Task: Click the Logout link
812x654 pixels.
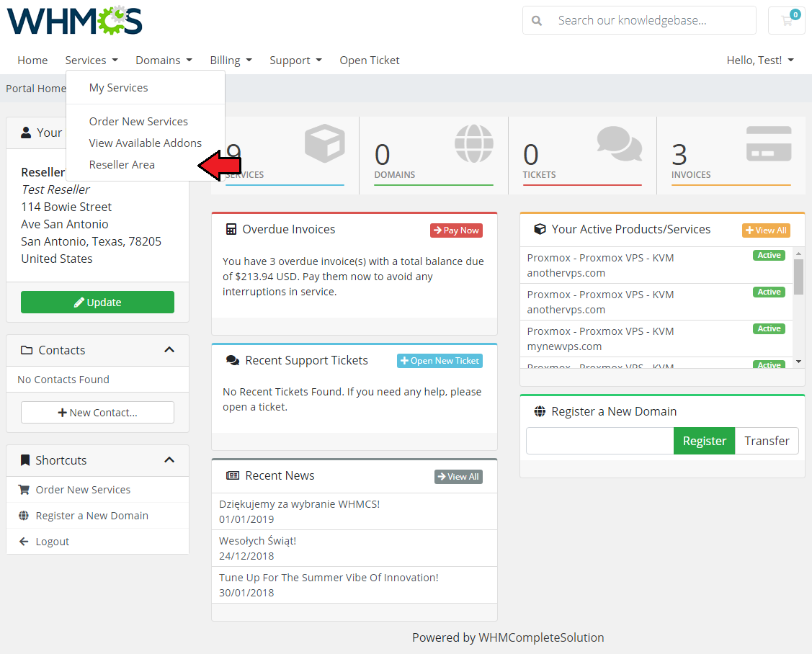Action: [53, 541]
